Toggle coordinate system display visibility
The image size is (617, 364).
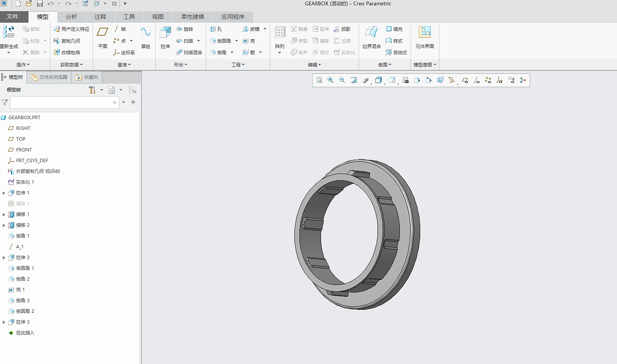(x=499, y=80)
